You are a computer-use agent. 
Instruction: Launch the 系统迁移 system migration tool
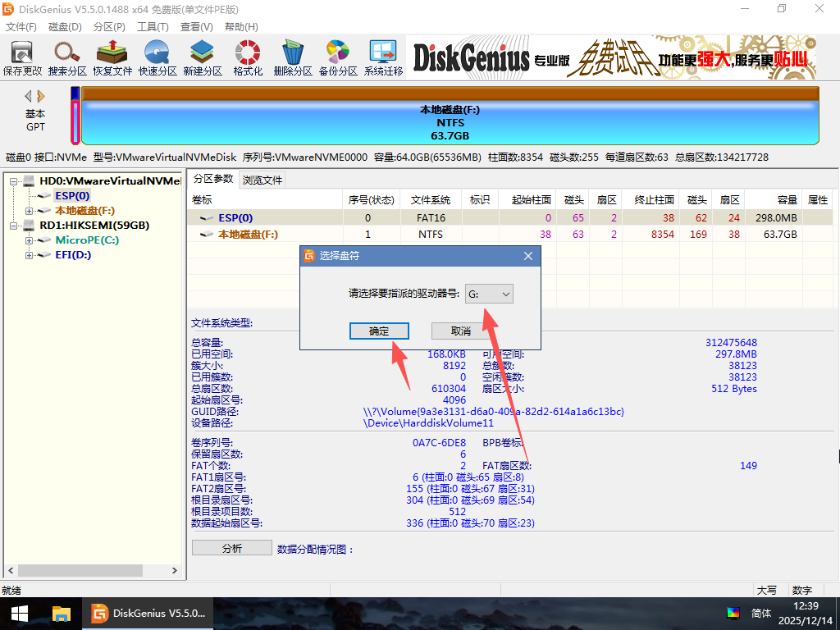click(x=383, y=57)
